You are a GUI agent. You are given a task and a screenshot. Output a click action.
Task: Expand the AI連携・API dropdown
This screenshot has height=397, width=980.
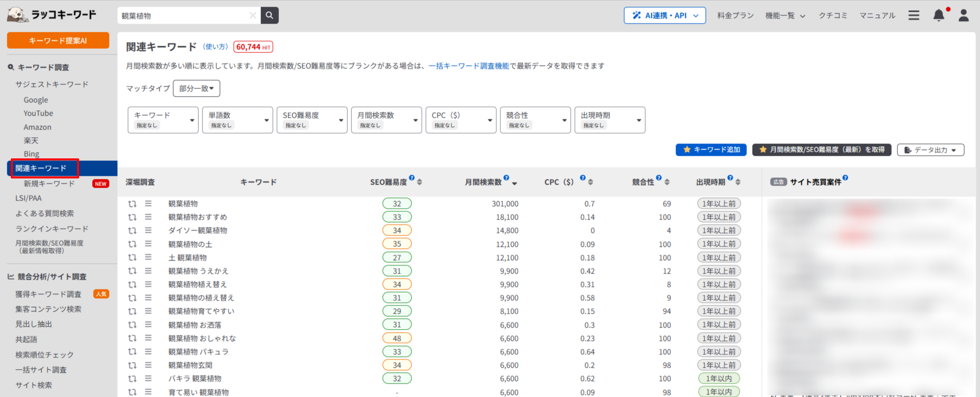[665, 15]
